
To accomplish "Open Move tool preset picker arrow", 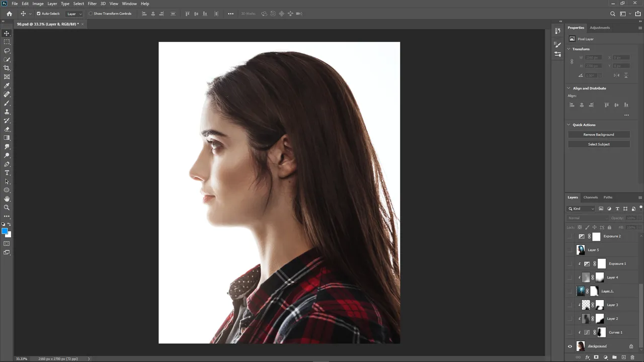I will pyautogui.click(x=30, y=14).
